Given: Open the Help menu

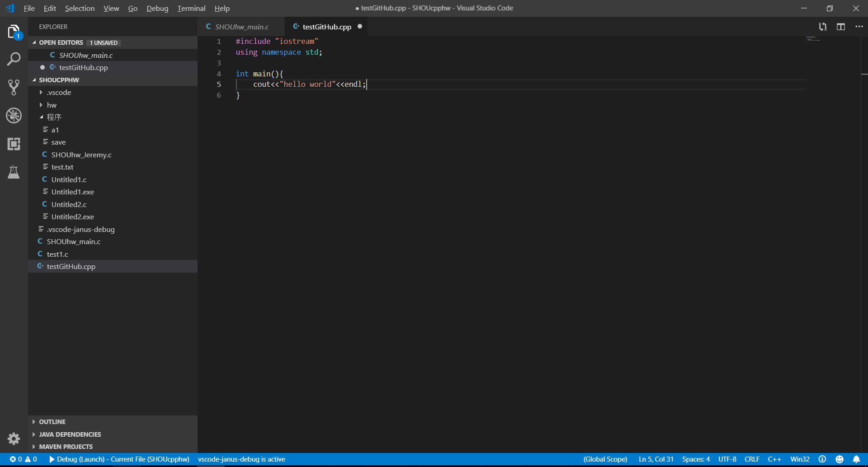Looking at the screenshot, I should pos(222,8).
